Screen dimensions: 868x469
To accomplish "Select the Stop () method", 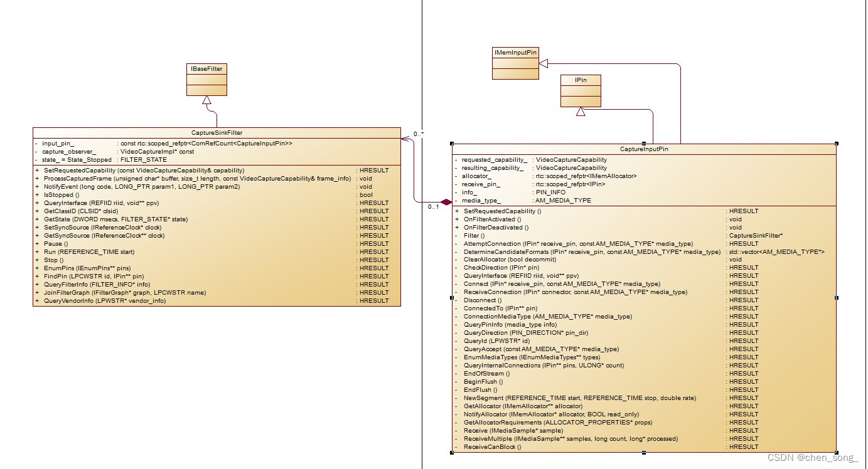I will (x=217, y=260).
